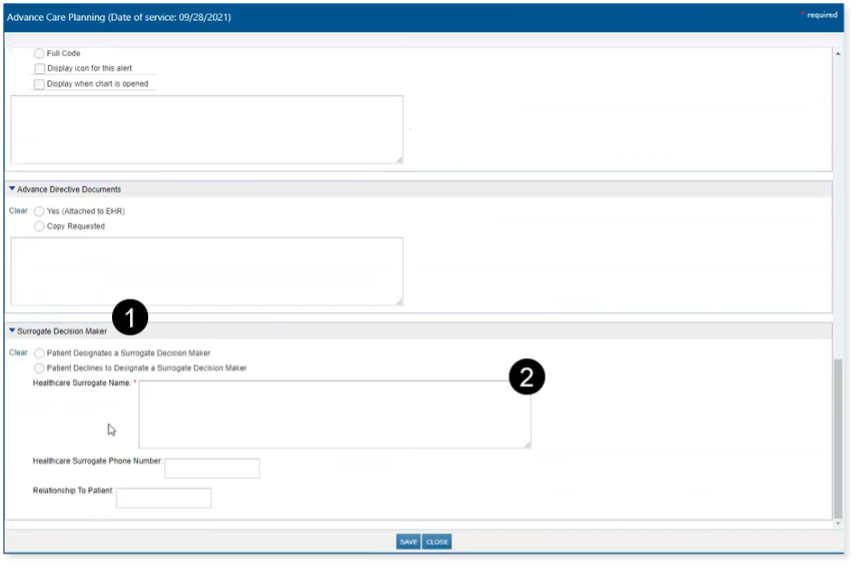Viewport: 858px width, 568px height.
Task: Enable Display icon for this alert
Action: [x=39, y=68]
